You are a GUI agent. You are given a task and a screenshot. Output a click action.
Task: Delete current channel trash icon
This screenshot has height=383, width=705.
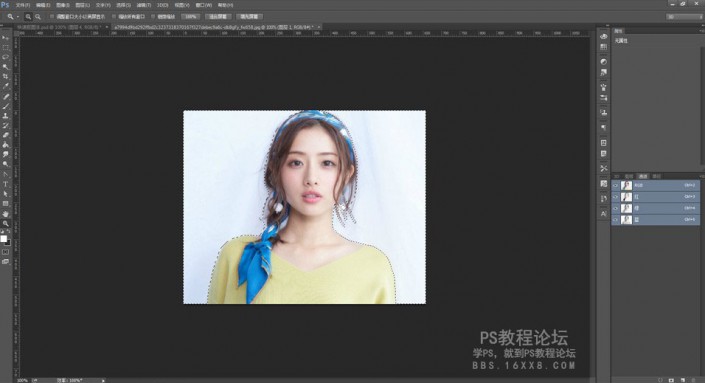693,380
